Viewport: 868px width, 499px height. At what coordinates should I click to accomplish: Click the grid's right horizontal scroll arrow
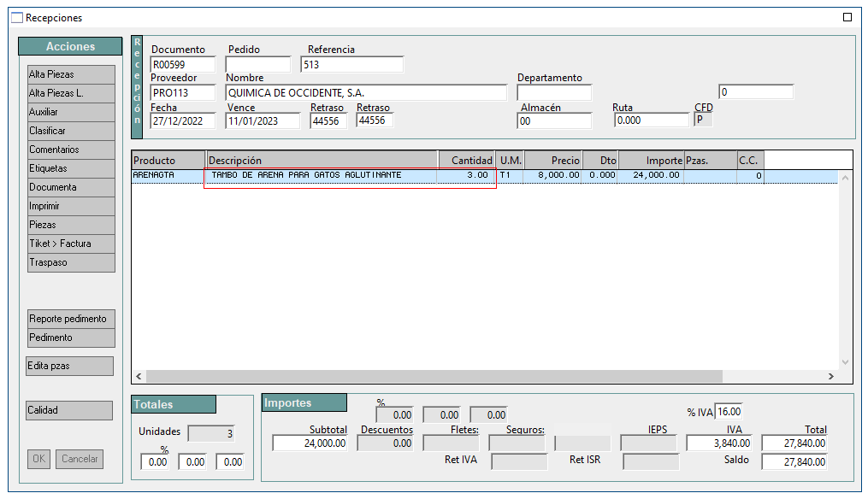coord(831,376)
